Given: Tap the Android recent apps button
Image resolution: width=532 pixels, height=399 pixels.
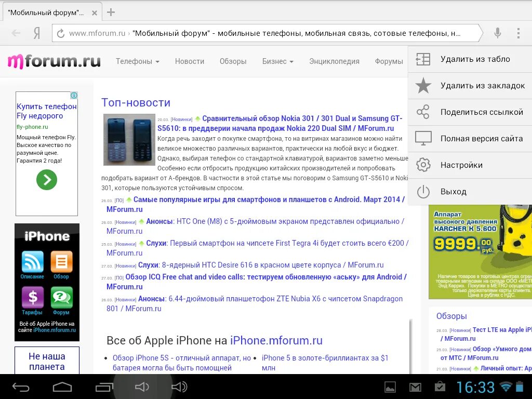Looking at the screenshot, I should click(104, 387).
